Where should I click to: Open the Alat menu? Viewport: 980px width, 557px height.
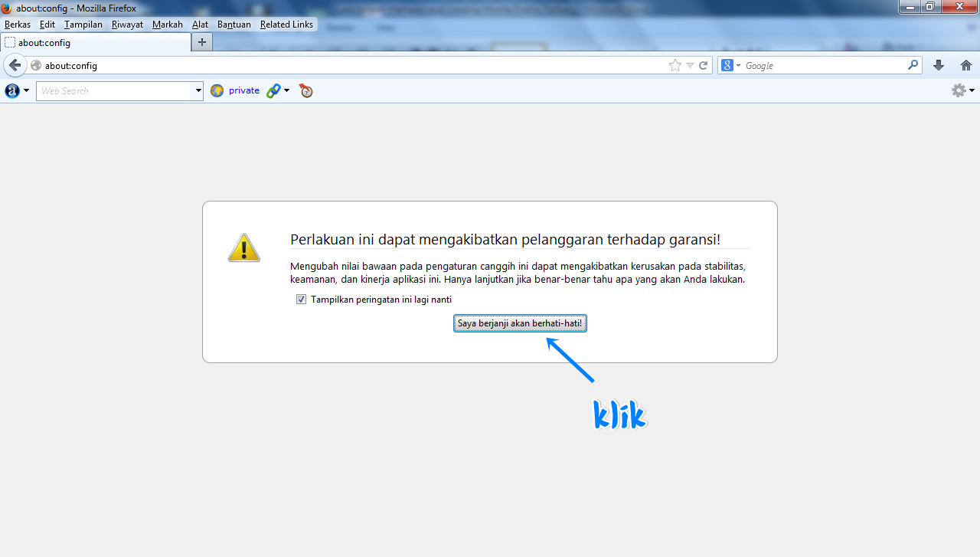[x=200, y=25]
